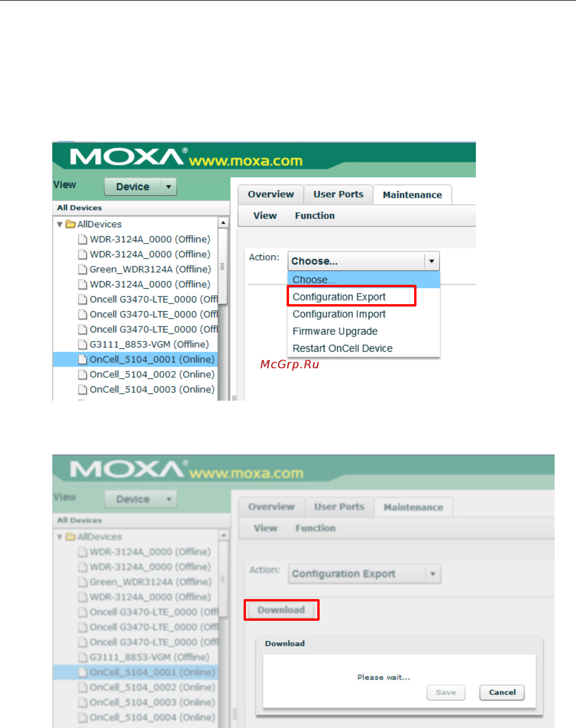This screenshot has width=576, height=728.
Task: Follow the www.moxa.com link in the dimmed screenshot
Action: click(246, 473)
